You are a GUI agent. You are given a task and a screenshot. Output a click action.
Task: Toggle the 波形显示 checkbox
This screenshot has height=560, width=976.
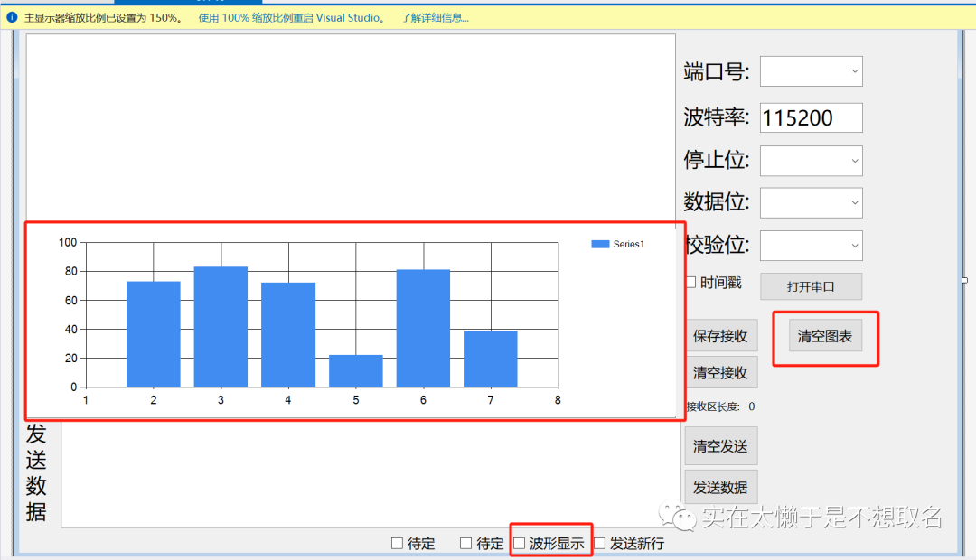coord(520,543)
